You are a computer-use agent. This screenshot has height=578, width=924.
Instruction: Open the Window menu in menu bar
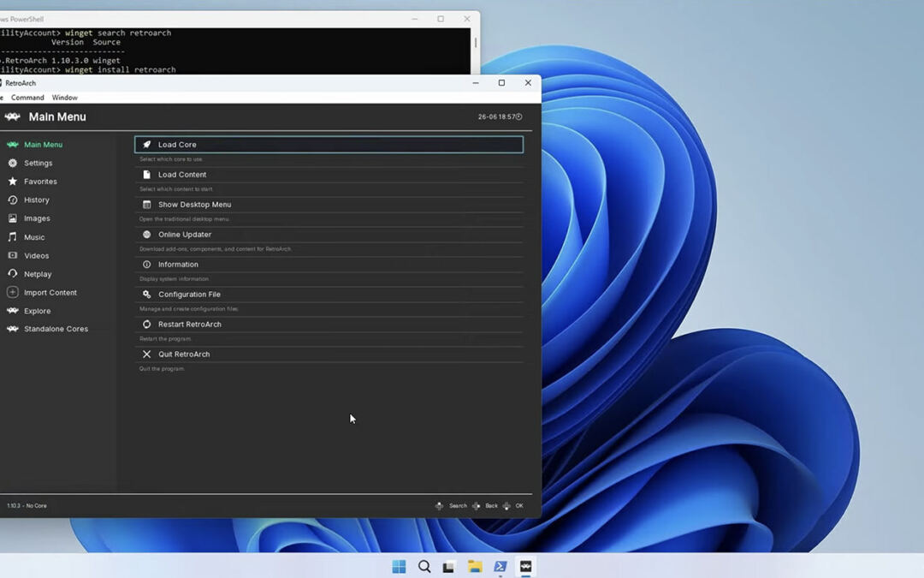coord(65,98)
